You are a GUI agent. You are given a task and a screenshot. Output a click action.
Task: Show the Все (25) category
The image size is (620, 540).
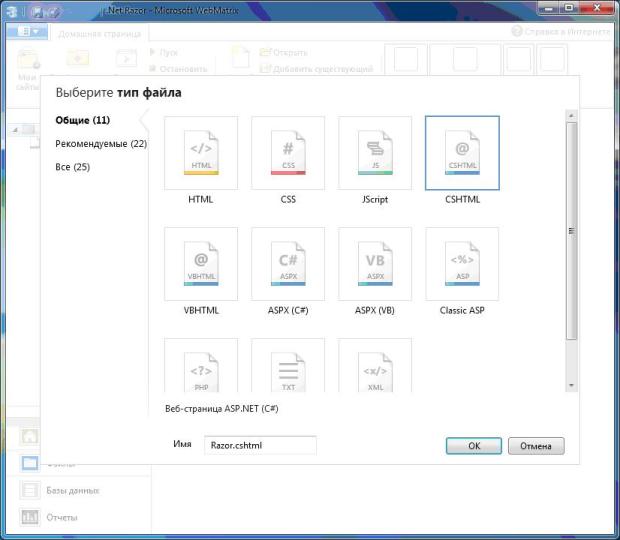(72, 167)
